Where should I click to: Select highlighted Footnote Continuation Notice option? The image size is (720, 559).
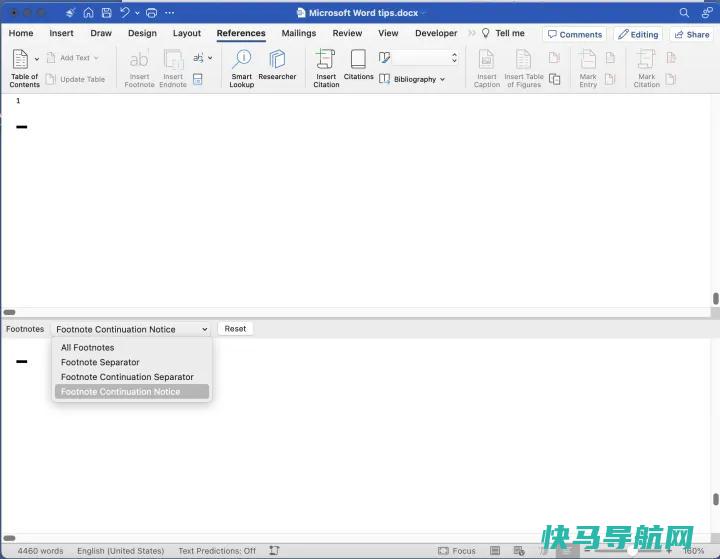pos(132,392)
